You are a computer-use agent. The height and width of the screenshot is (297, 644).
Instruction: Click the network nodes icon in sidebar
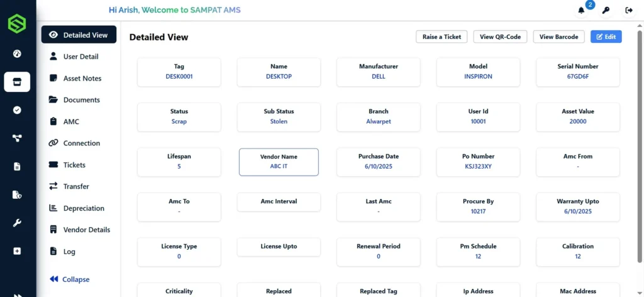coord(17,138)
